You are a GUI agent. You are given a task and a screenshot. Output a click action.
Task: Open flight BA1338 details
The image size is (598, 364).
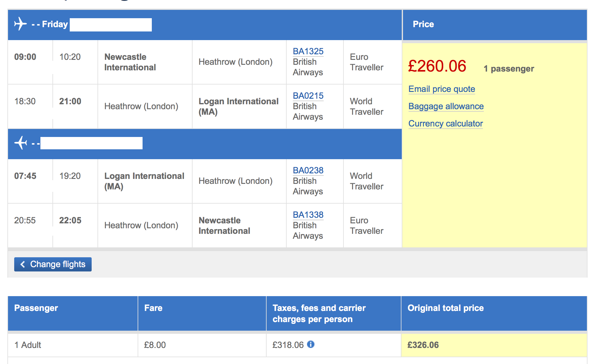click(308, 215)
